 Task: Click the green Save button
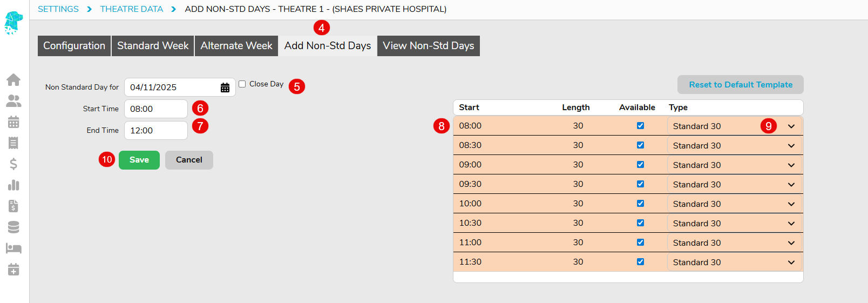point(139,160)
